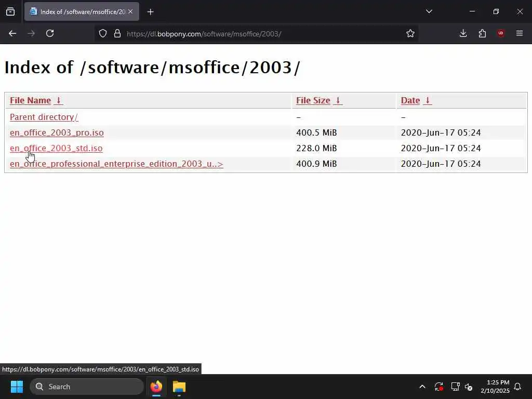Select the Index of /software/msoffice tab
This screenshot has width=532, height=399.
point(82,11)
